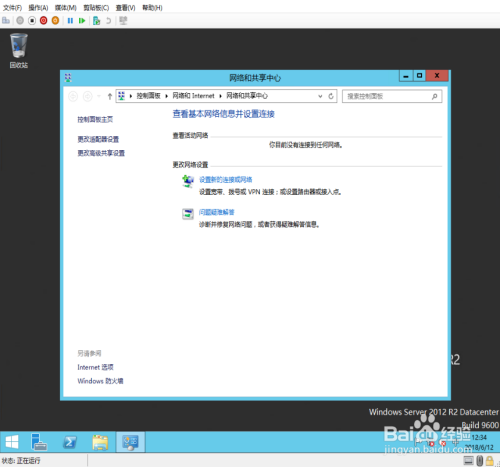The width and height of the screenshot is (500, 467).
Task: Click 控制面板 in the address breadcrumb
Action: (x=149, y=96)
